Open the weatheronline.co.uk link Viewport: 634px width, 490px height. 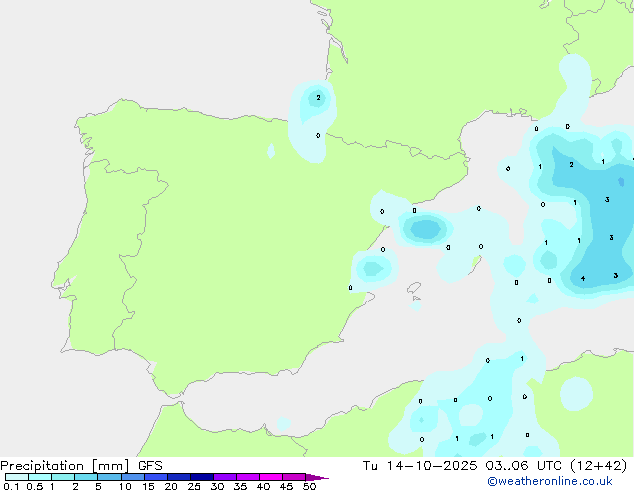tap(550, 481)
